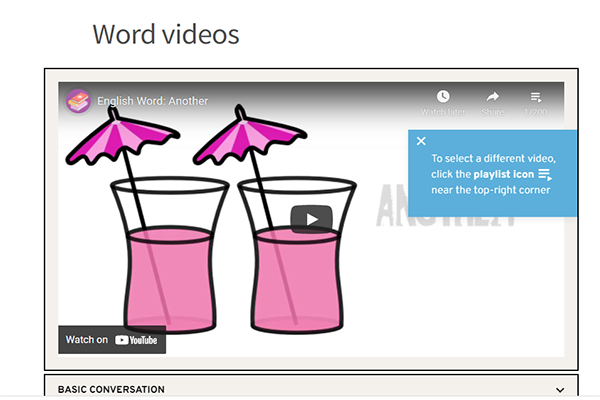Expand the Basic Conversation chevron arrow
600x400 pixels.
(x=560, y=390)
